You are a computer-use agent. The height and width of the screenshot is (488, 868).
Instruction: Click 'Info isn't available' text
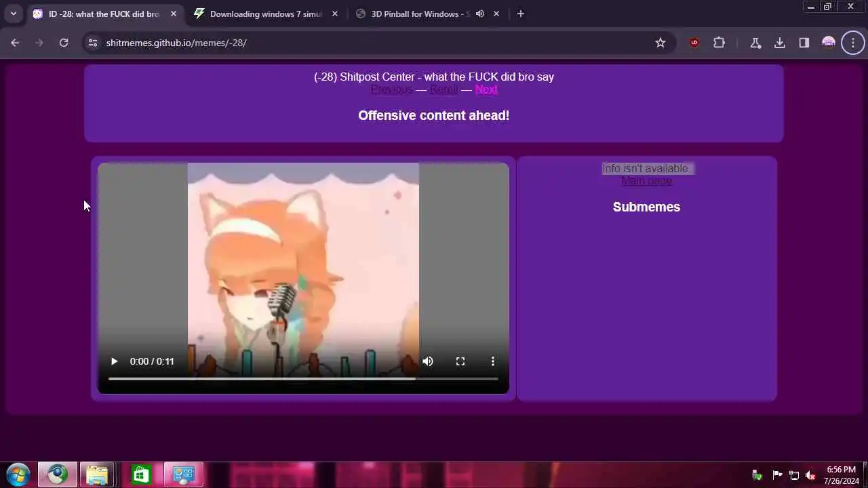click(x=645, y=169)
